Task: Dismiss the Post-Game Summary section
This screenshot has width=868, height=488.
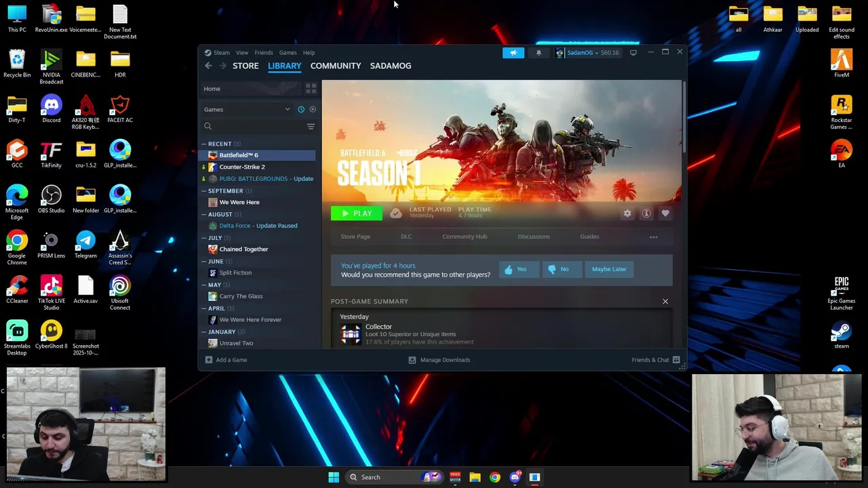Action: coord(665,302)
